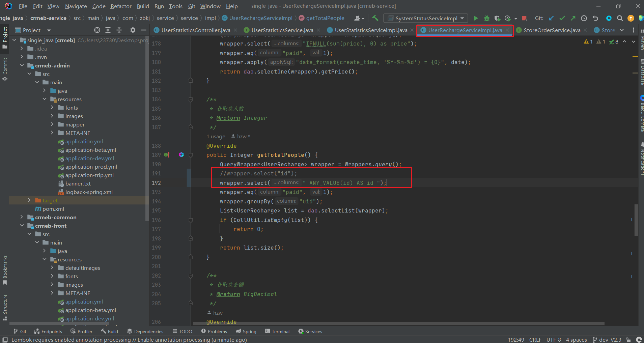
Task: Switch to StoreOrderService.java tab
Action: 552,30
